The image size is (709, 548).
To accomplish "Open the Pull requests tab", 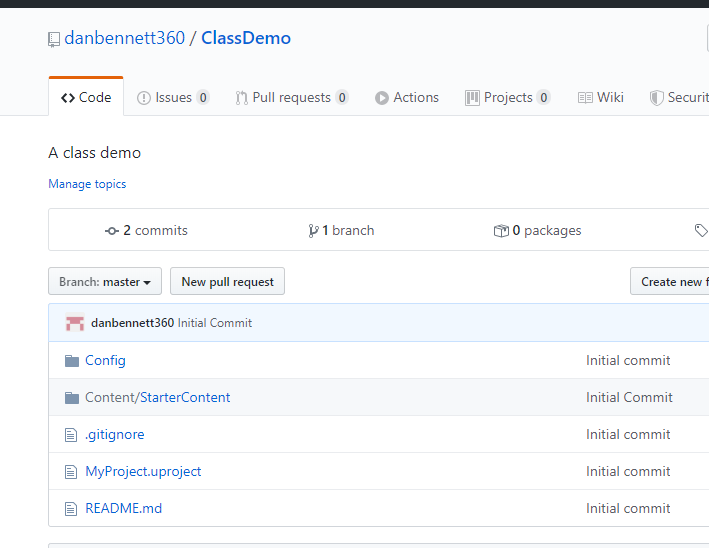I will coord(291,97).
